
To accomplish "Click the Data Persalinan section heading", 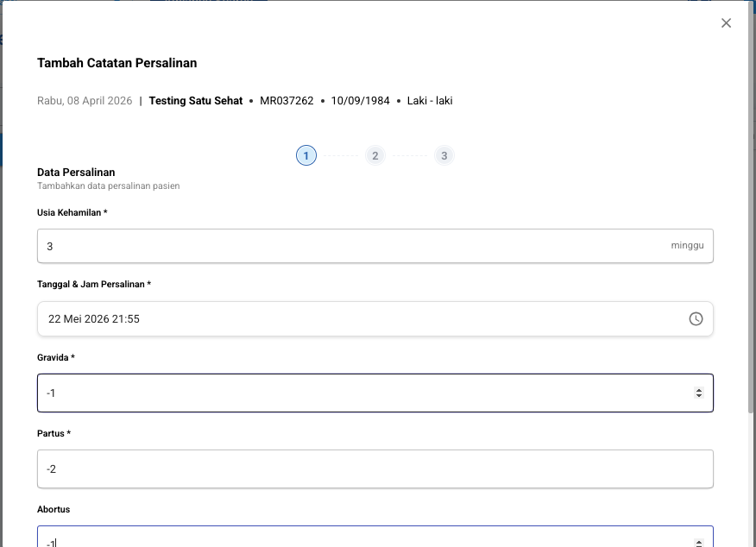I will pos(76,173).
